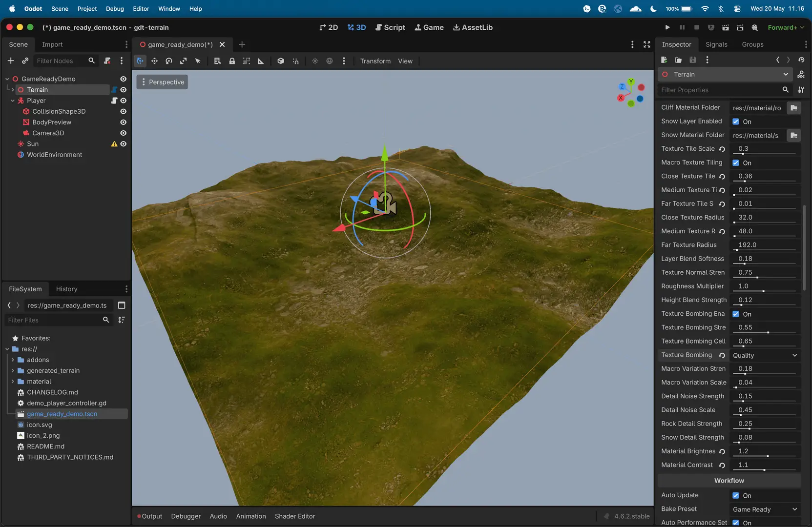Toggle use local space cube icon
812x527 pixels.
281,61
